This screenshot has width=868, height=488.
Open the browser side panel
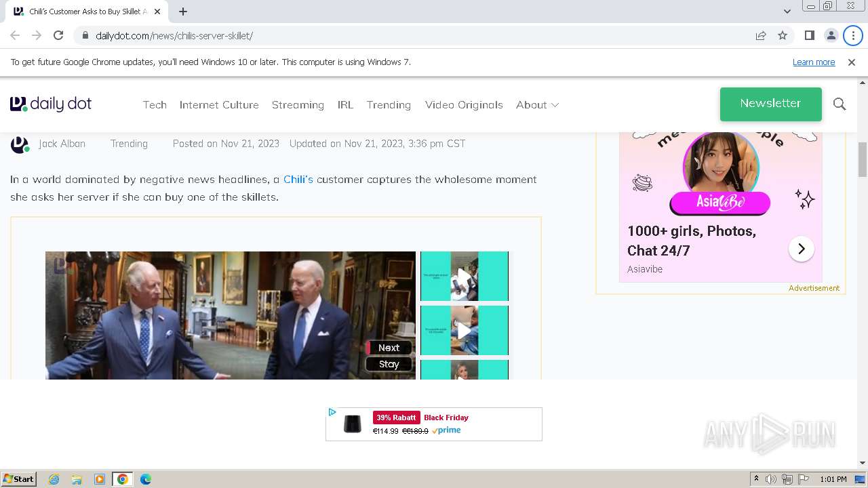[809, 35]
